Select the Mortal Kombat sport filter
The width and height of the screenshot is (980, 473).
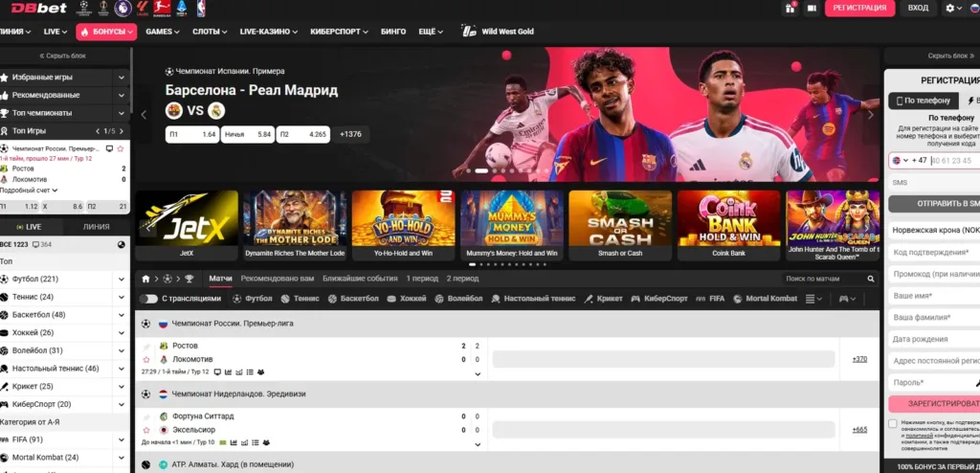tap(766, 299)
